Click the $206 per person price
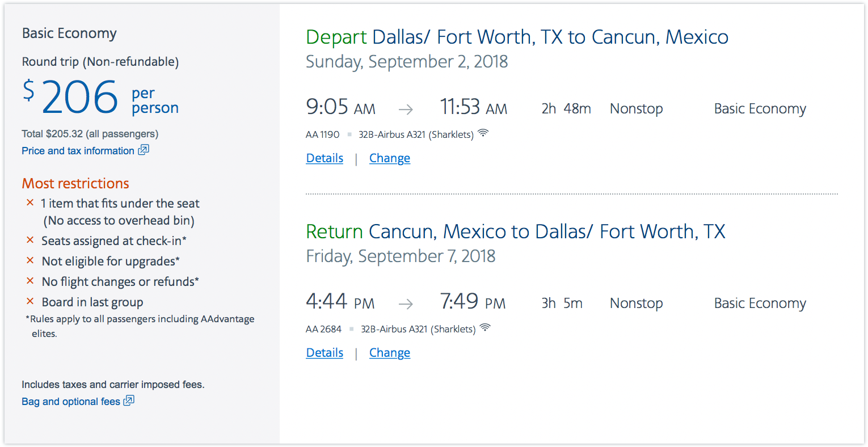Image resolution: width=868 pixels, height=447 pixels. coord(100,97)
